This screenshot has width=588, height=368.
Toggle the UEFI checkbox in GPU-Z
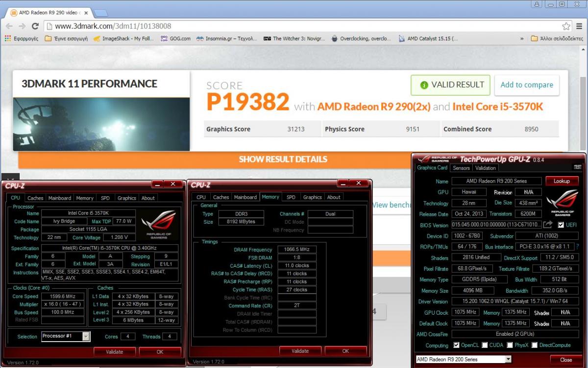[x=561, y=225]
